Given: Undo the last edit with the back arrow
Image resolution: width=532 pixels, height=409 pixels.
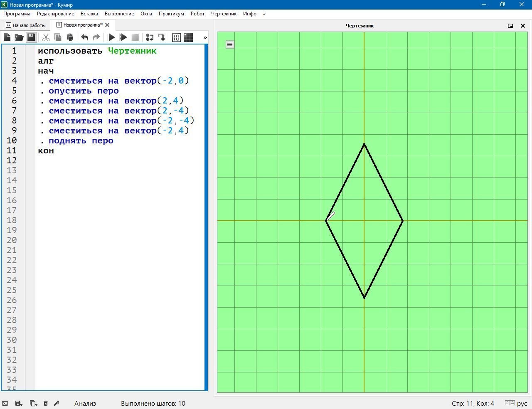Looking at the screenshot, I should click(84, 37).
